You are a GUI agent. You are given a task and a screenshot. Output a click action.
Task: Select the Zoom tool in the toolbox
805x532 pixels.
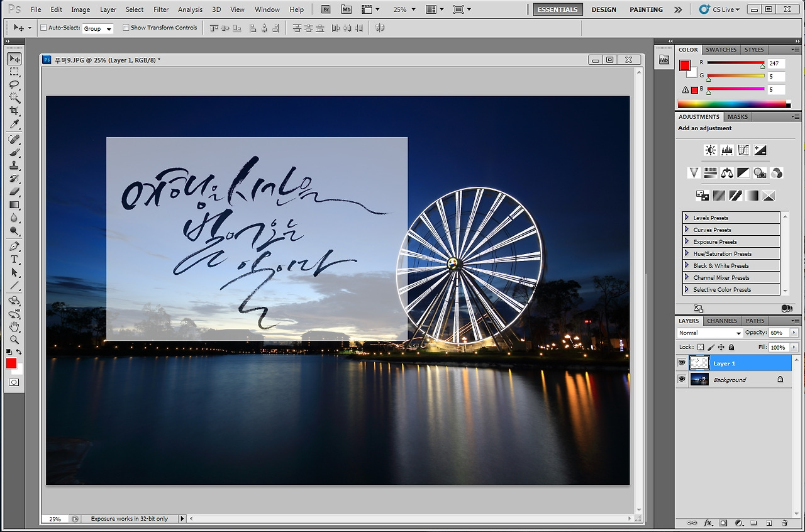point(14,340)
